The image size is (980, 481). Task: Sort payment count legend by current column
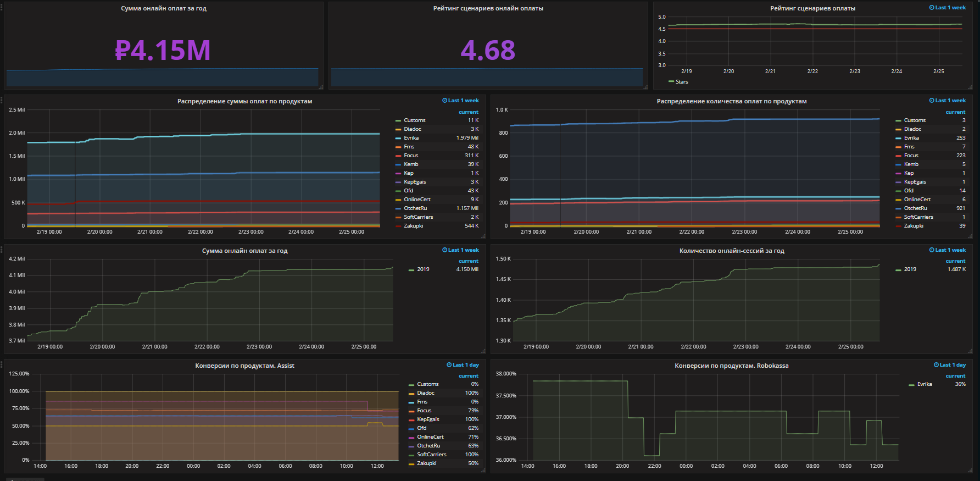click(x=955, y=112)
